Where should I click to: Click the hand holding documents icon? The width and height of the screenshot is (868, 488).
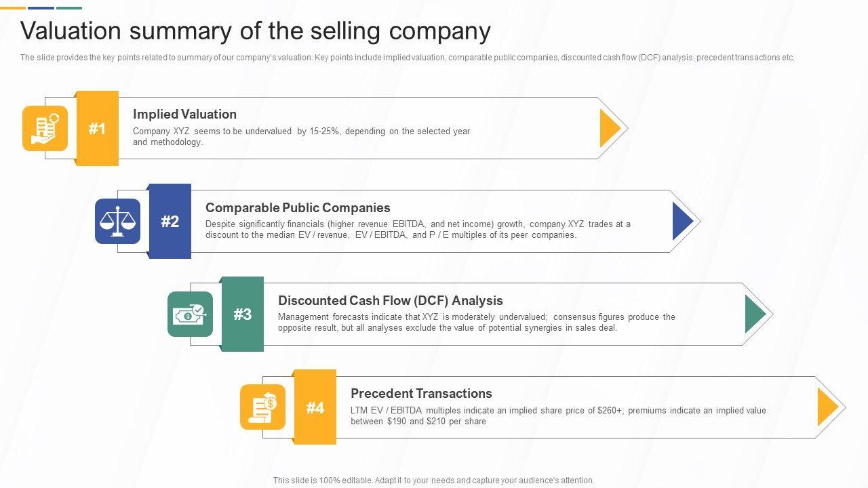[45, 128]
